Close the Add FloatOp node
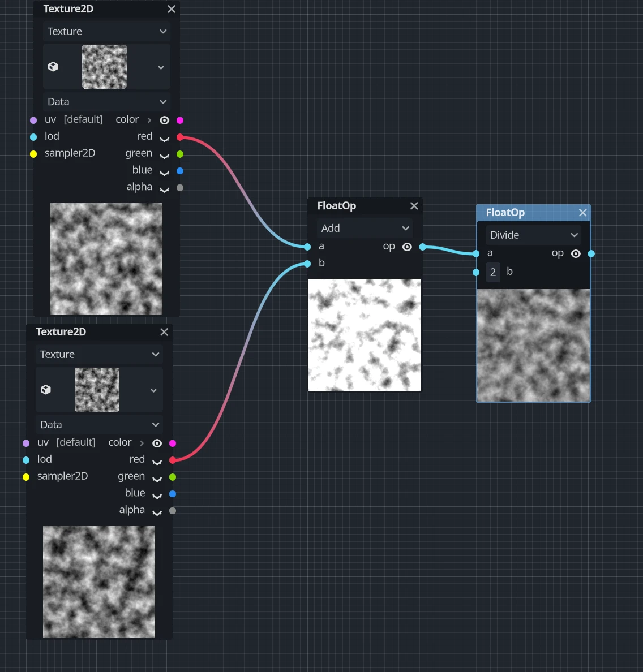This screenshot has height=672, width=643. click(414, 206)
